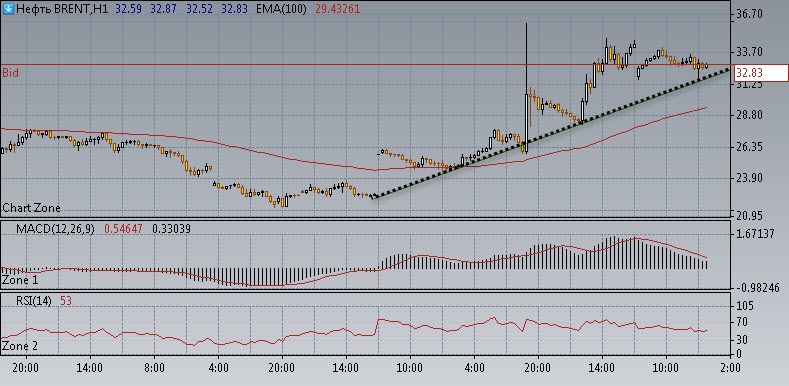Click the 30 RSI scale label
Image resolution: width=789 pixels, height=386 pixels.
(743, 340)
